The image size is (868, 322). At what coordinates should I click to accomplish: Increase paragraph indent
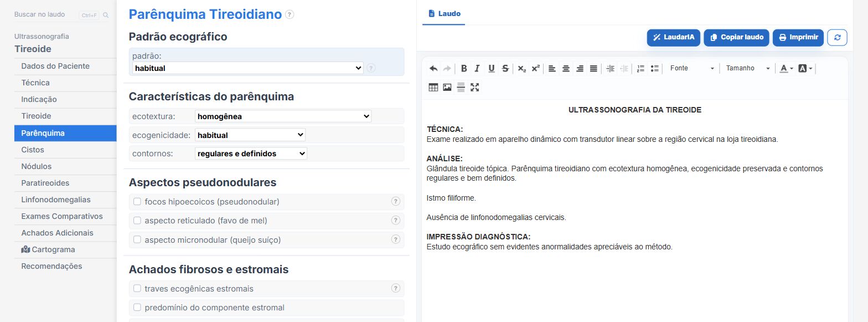point(611,68)
